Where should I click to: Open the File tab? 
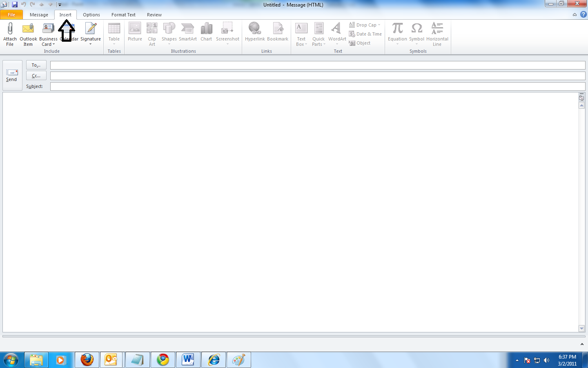point(11,15)
